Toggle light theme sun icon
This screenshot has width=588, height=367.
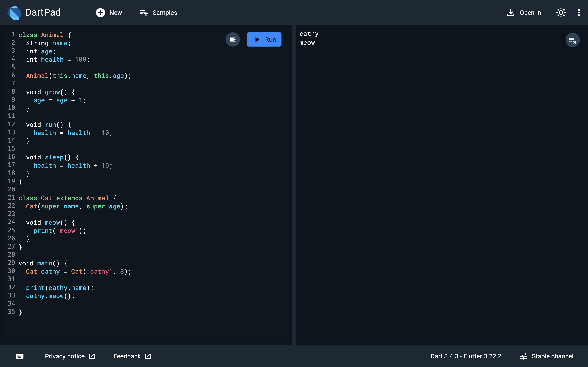tap(561, 13)
